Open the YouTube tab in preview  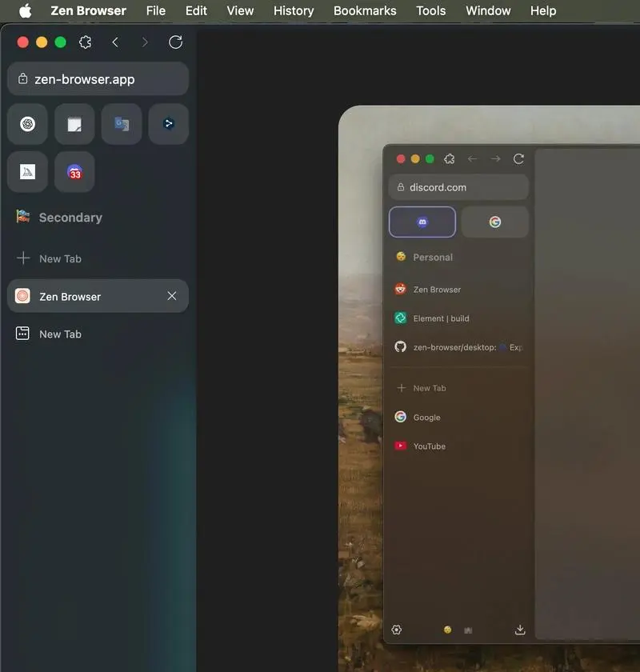pos(458,446)
